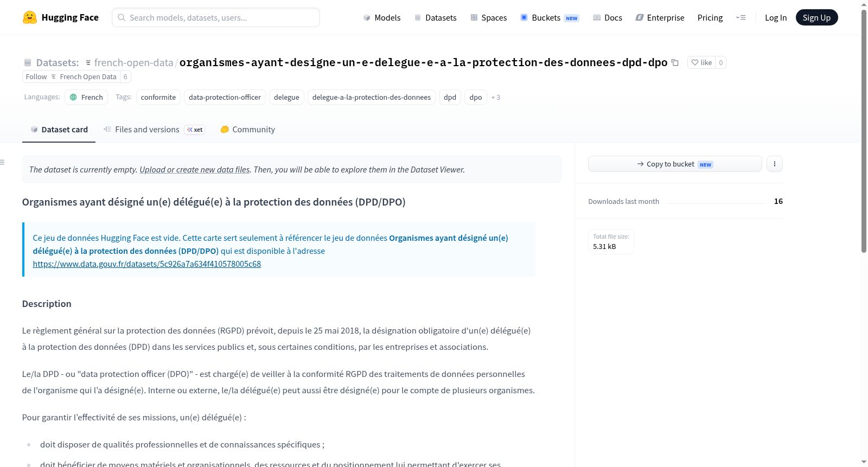Open Buckets in the navbar
The image size is (868, 467).
click(x=550, y=18)
